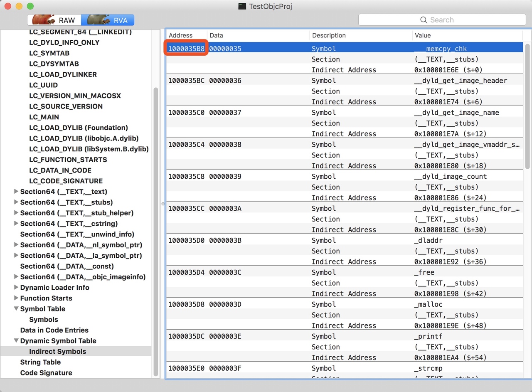Expand Section64 (__DATA,__la_symbol_ptr) node

coord(16,256)
